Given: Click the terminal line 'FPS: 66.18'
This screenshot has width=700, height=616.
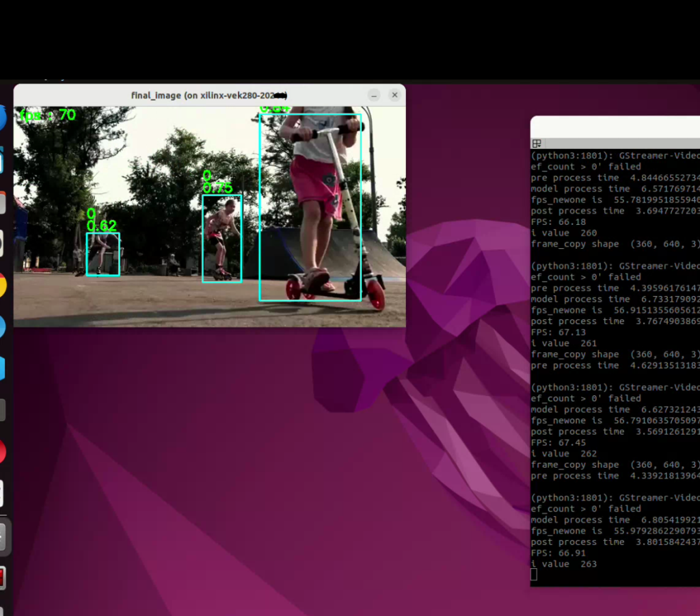Looking at the screenshot, I should (558, 222).
